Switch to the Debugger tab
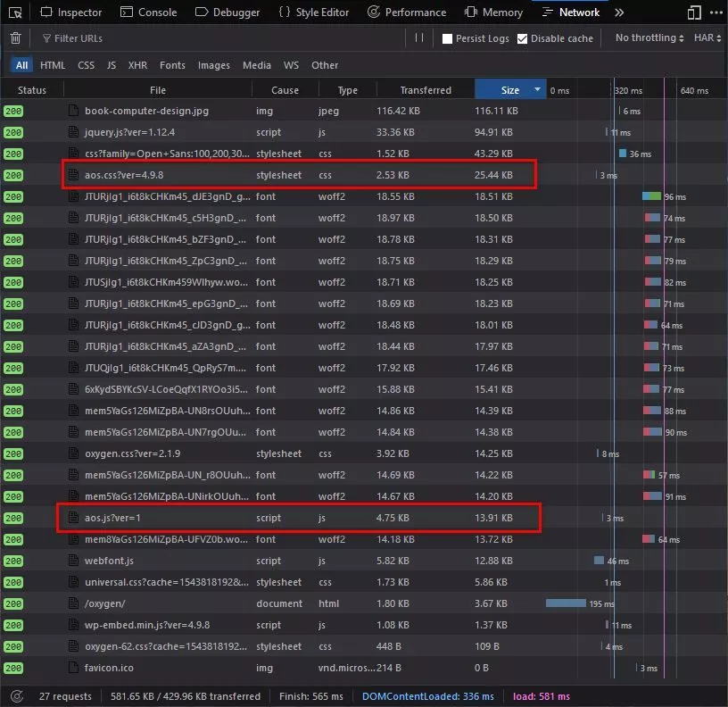 227,12
